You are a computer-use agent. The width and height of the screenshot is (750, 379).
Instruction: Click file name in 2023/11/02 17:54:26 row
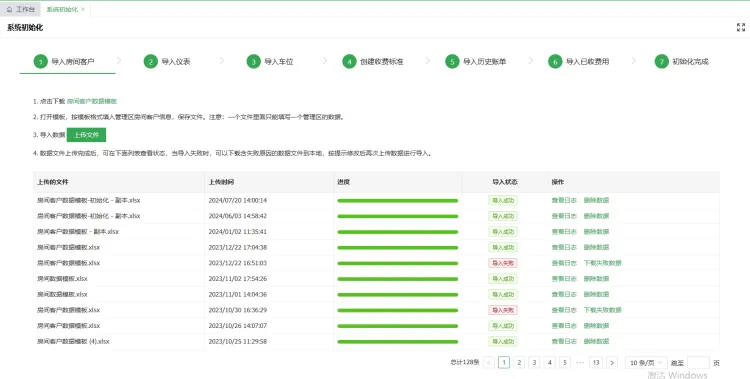click(62, 279)
